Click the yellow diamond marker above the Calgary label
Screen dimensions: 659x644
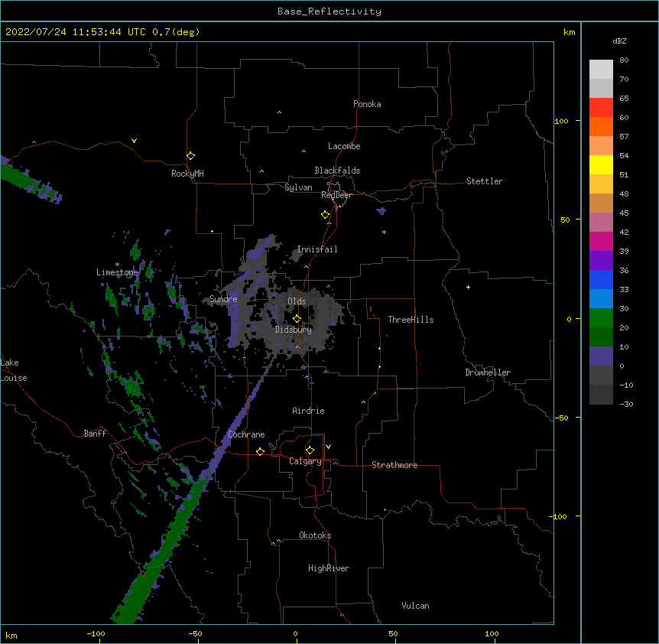click(x=310, y=450)
